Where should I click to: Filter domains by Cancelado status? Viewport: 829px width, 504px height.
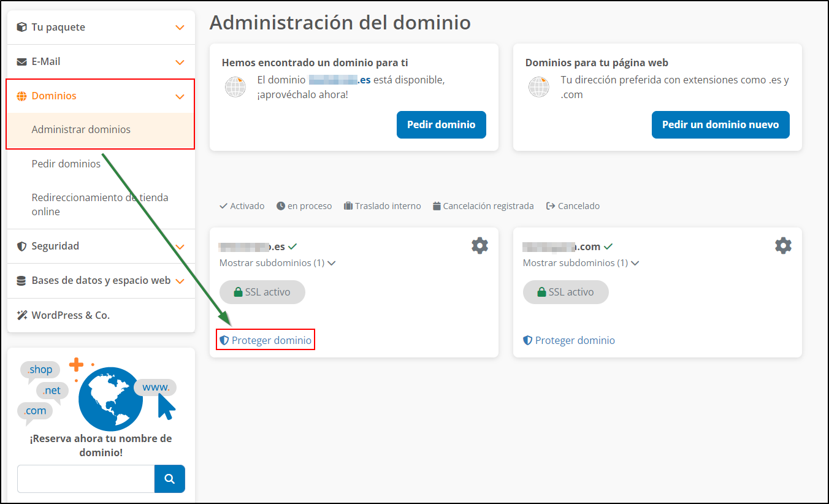[x=572, y=206]
